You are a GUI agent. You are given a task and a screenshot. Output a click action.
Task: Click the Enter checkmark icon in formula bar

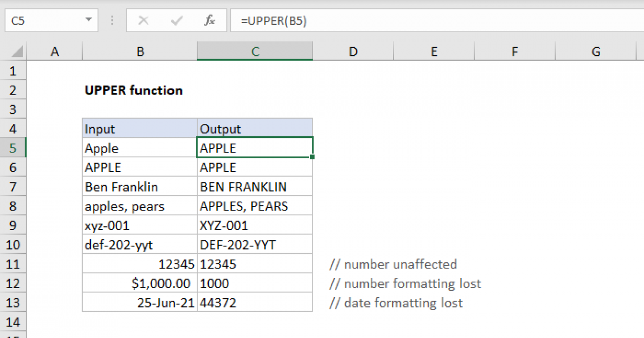177,21
